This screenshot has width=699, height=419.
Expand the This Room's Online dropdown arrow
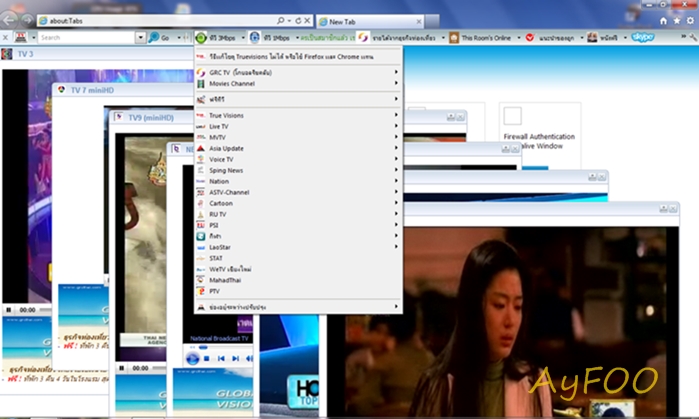click(519, 38)
